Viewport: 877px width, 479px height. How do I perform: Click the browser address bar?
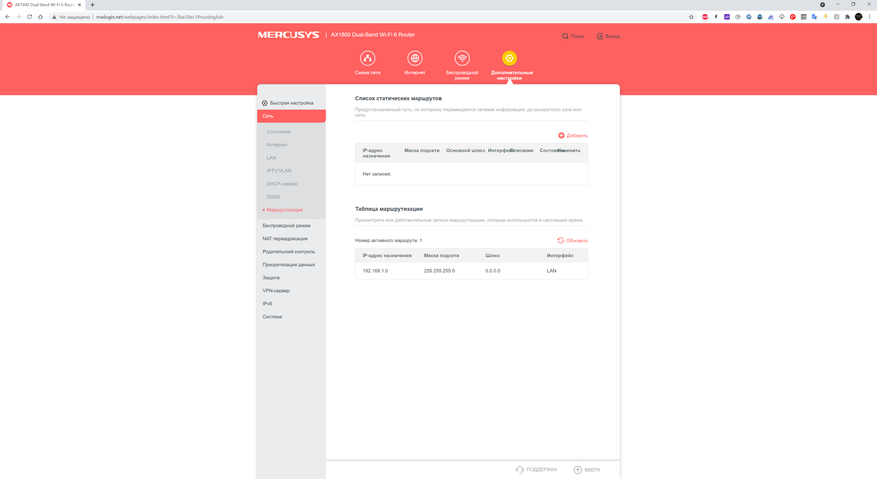pos(380,17)
